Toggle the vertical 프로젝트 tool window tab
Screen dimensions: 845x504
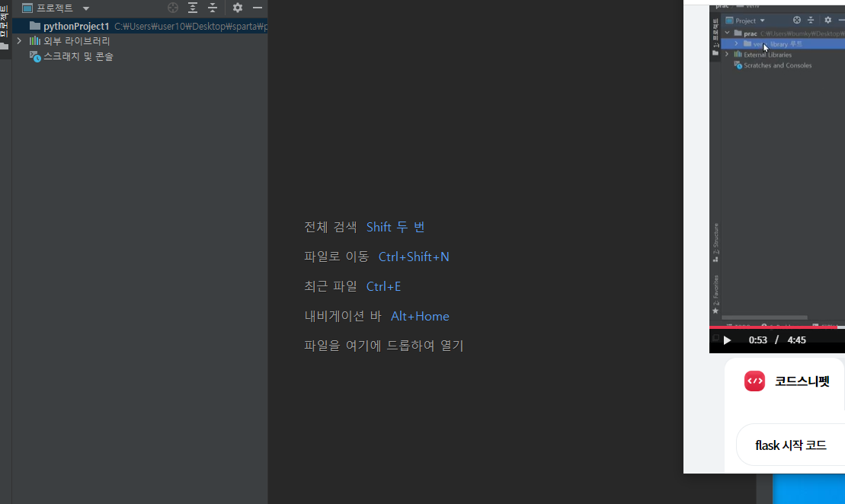(5, 27)
